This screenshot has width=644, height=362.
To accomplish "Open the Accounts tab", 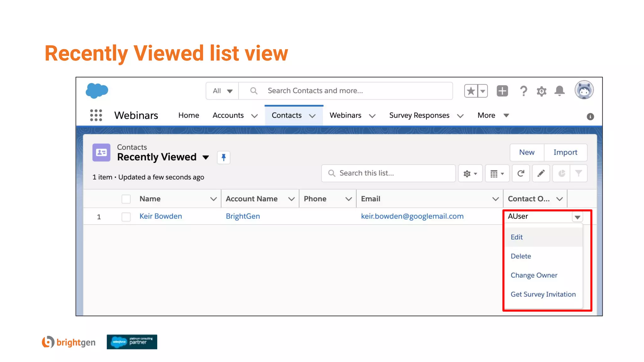I will pos(228,115).
